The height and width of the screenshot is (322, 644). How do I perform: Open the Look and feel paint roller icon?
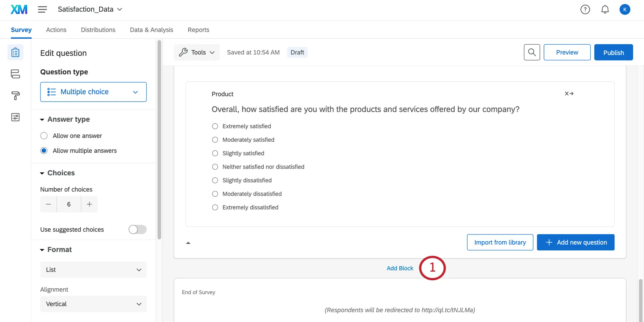point(15,95)
